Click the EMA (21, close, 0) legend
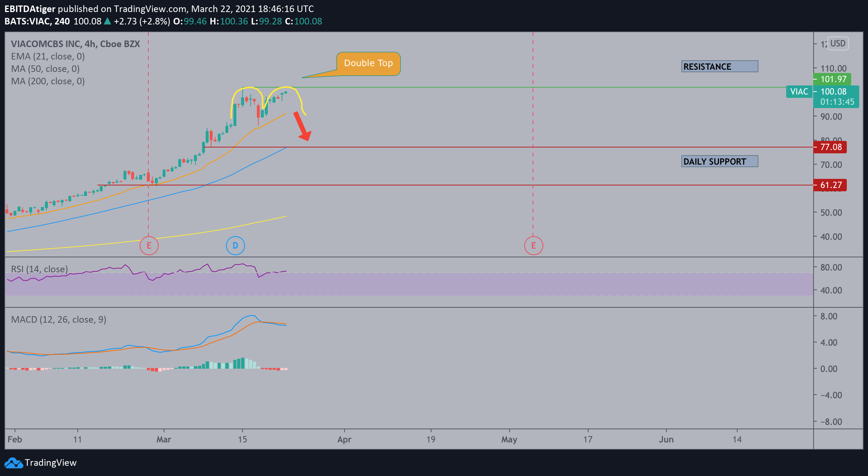Image resolution: width=868 pixels, height=476 pixels. 48,57
